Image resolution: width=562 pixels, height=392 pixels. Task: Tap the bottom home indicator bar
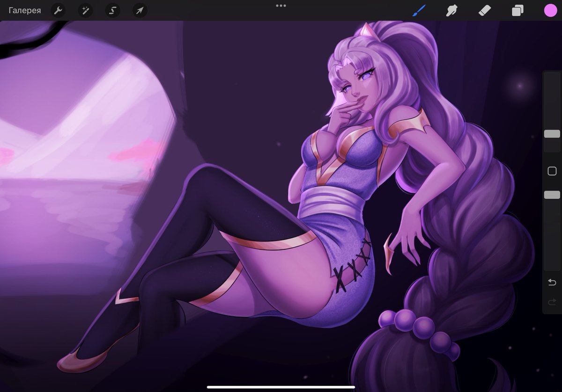point(281,387)
